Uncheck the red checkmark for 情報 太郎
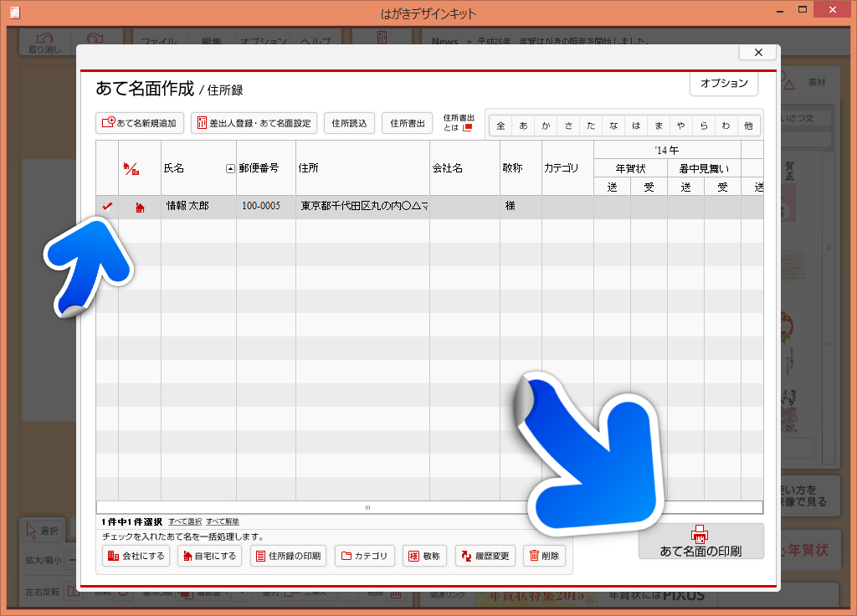Viewport: 857px width, 616px height. coord(107,206)
